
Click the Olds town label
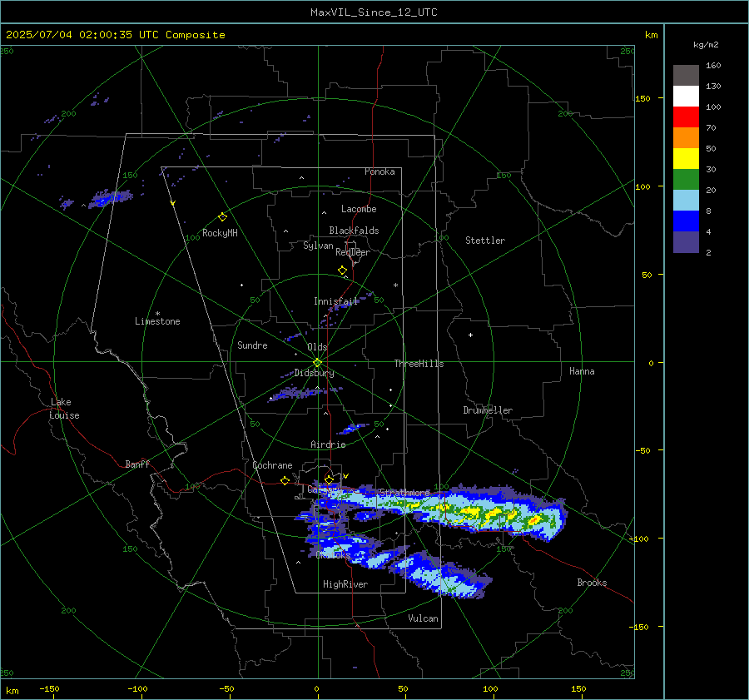(x=317, y=347)
